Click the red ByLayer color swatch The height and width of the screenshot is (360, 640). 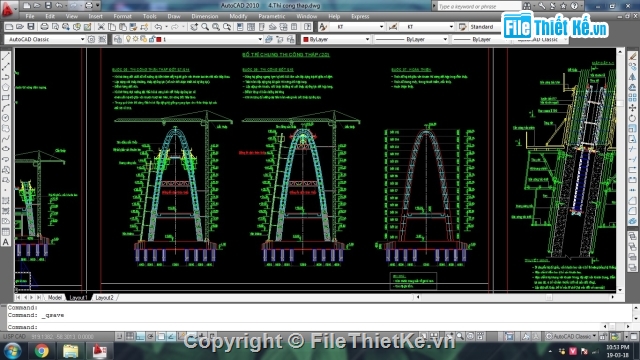(x=306, y=39)
